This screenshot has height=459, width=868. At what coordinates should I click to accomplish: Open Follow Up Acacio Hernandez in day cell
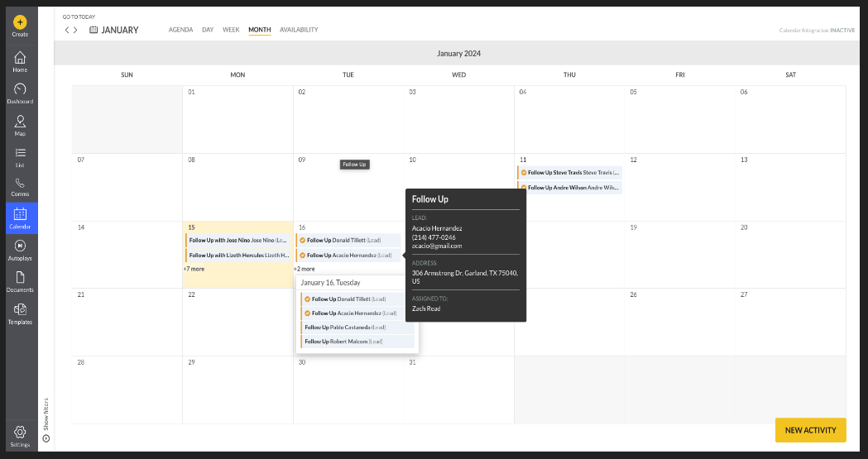click(x=348, y=255)
